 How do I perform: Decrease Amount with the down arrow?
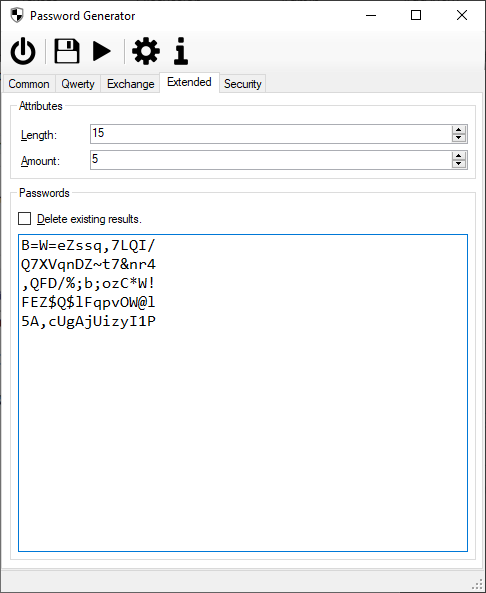pos(459,164)
